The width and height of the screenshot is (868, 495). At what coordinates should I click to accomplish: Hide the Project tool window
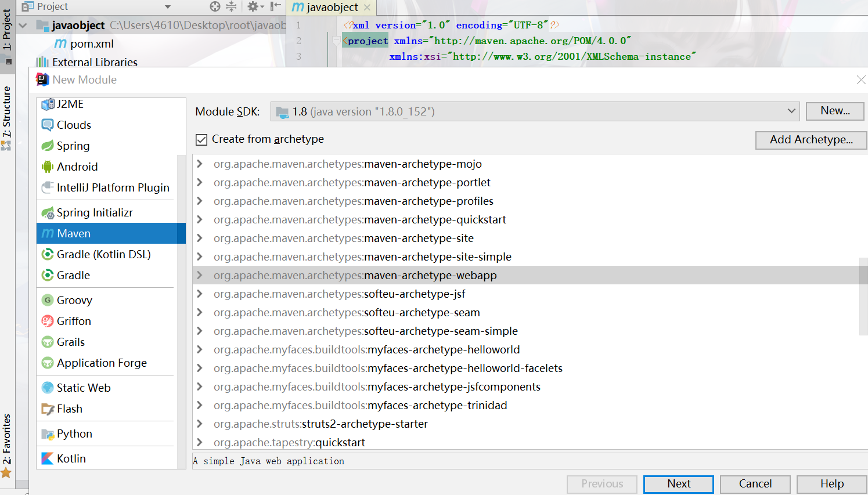click(x=276, y=6)
